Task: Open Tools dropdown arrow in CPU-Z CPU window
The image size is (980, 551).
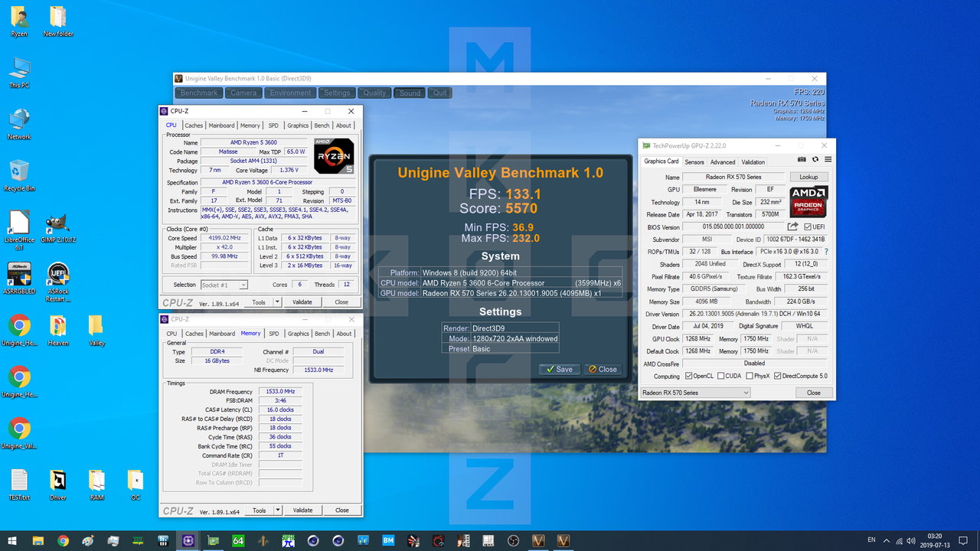Action: [x=277, y=302]
